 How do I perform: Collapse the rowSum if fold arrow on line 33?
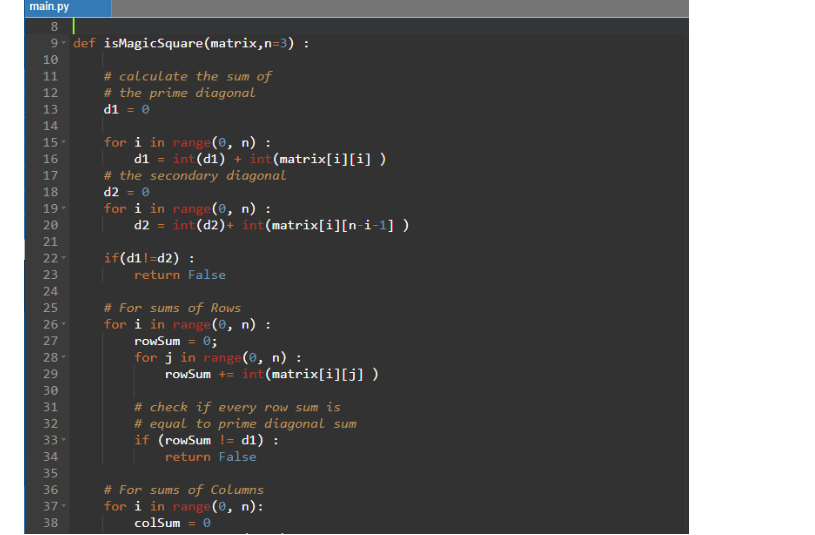[x=63, y=439]
